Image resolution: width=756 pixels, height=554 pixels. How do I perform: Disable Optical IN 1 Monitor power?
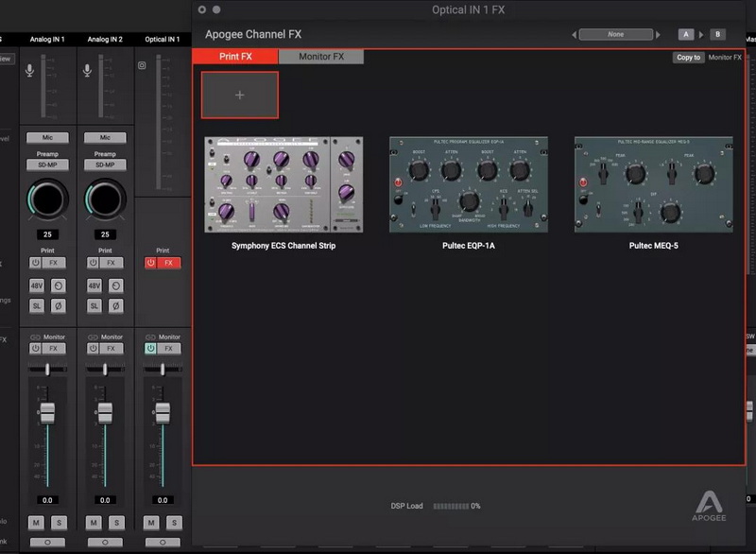click(151, 348)
